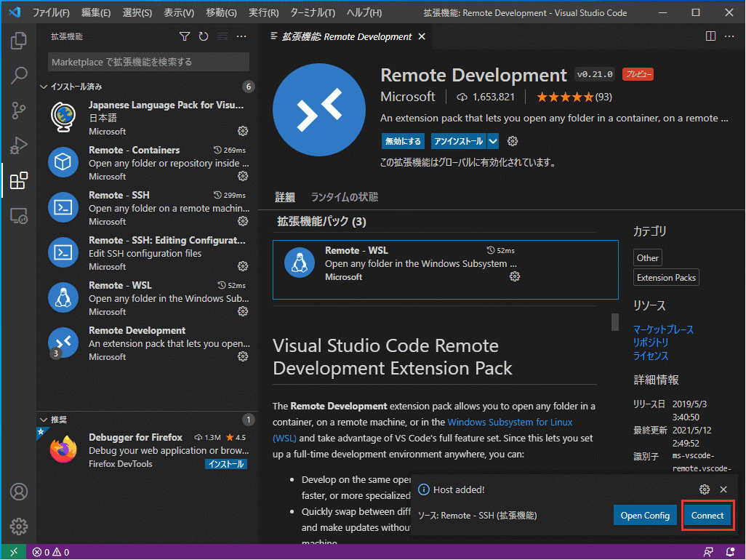Open the 編集(E) menu
746x560 pixels.
coord(96,13)
